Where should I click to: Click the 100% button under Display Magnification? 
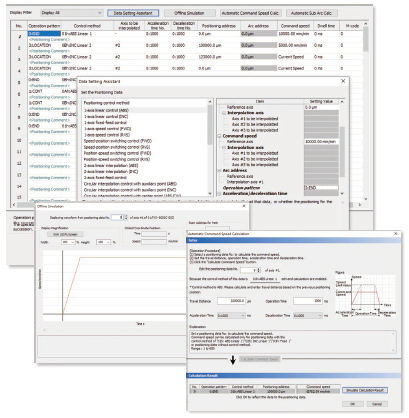65,234
